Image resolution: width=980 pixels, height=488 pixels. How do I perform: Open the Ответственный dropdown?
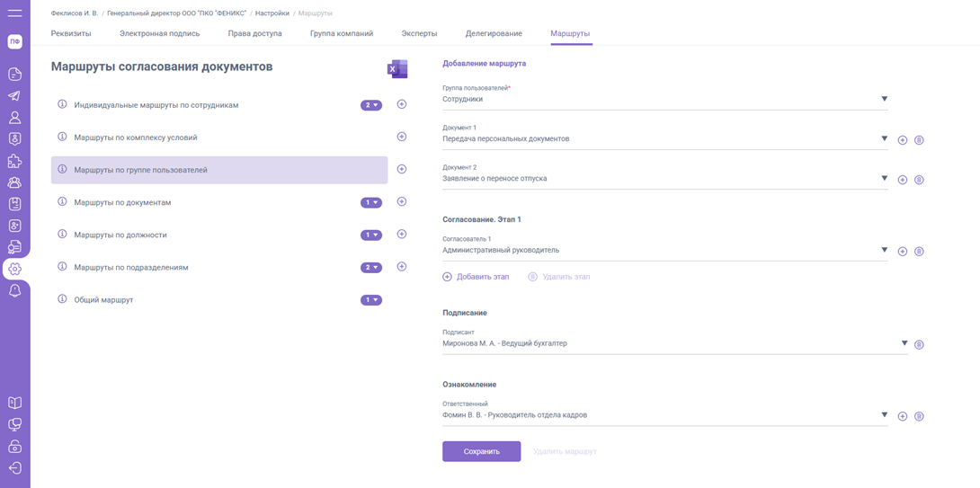tap(884, 415)
